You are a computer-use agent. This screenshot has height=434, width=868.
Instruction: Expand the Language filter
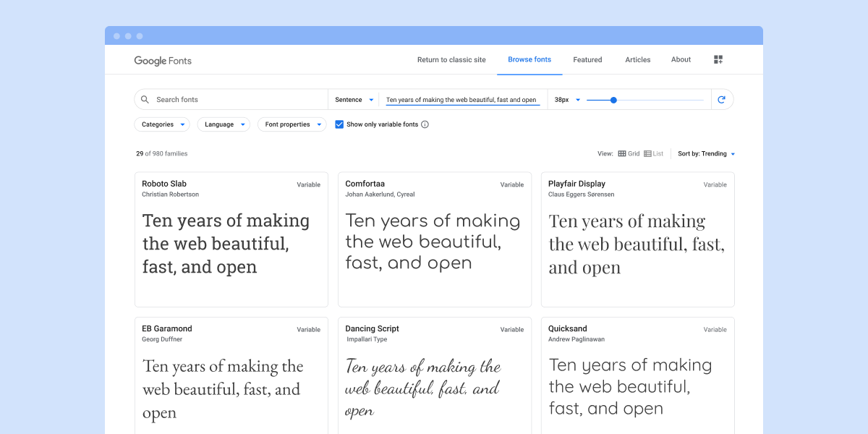[224, 124]
